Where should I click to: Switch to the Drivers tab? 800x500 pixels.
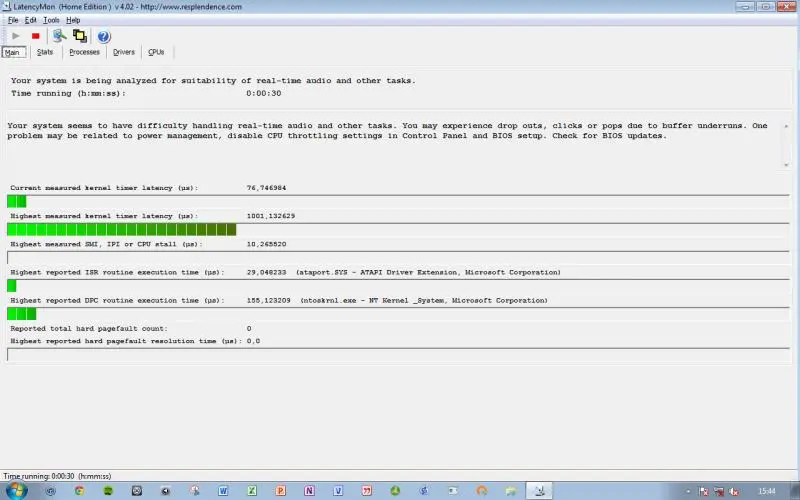124,52
